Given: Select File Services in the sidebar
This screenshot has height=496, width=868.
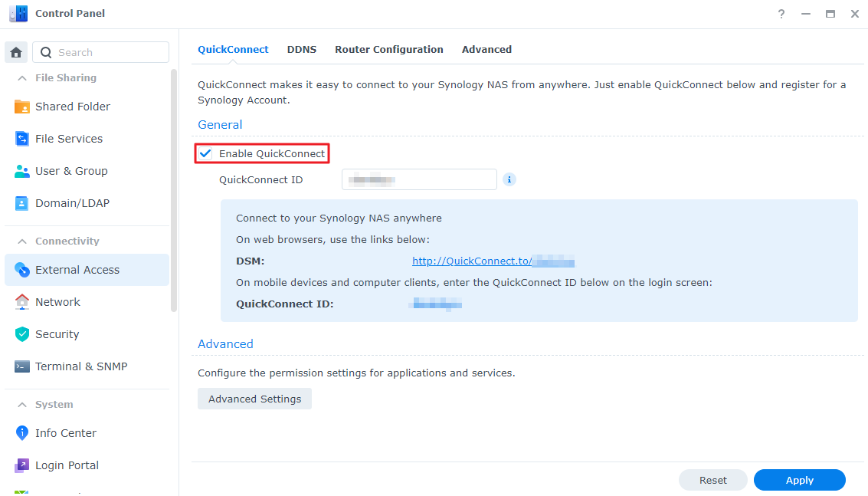Looking at the screenshot, I should coord(69,138).
